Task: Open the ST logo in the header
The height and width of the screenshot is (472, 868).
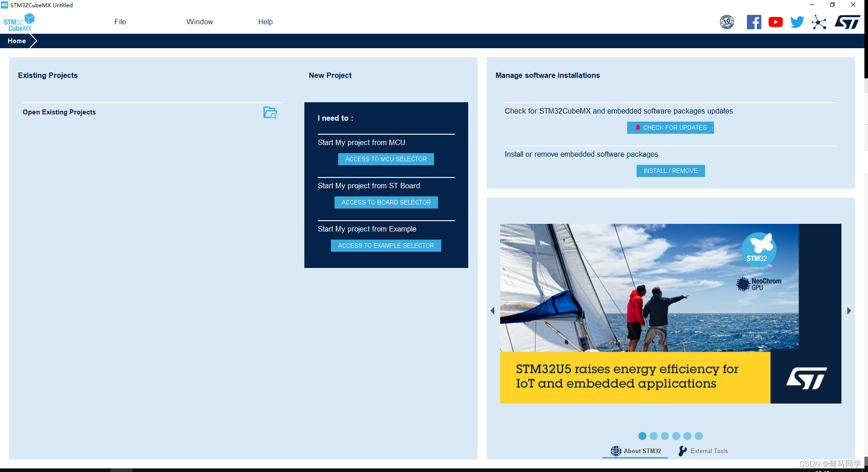Action: tap(847, 22)
